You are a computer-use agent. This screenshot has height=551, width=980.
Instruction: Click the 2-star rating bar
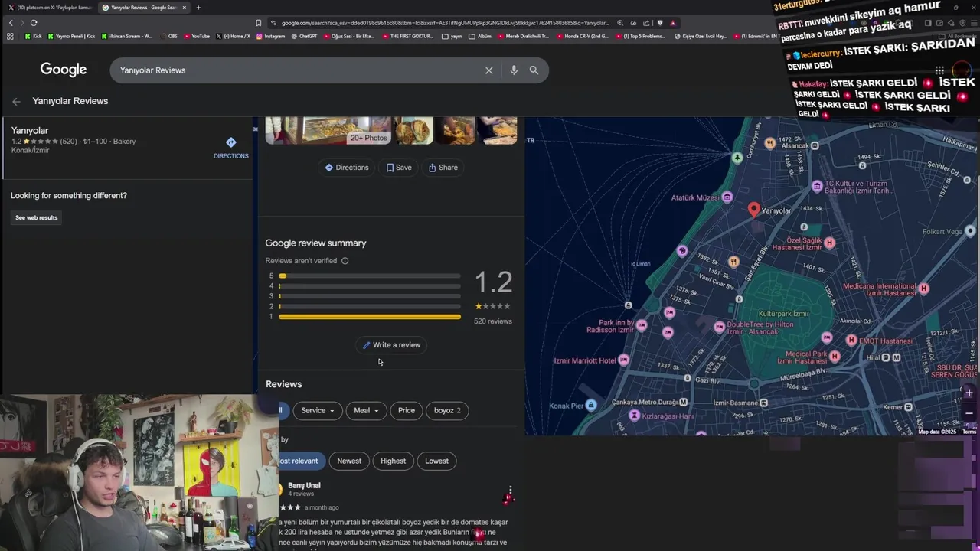click(369, 306)
